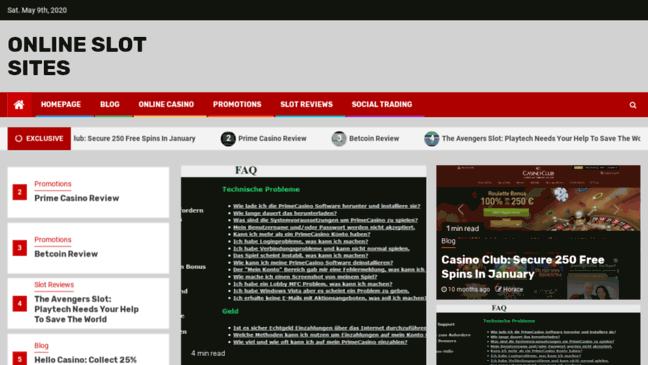Go to previous slide with left arrow
Viewport: 648px width, 365px height.
click(x=461, y=209)
